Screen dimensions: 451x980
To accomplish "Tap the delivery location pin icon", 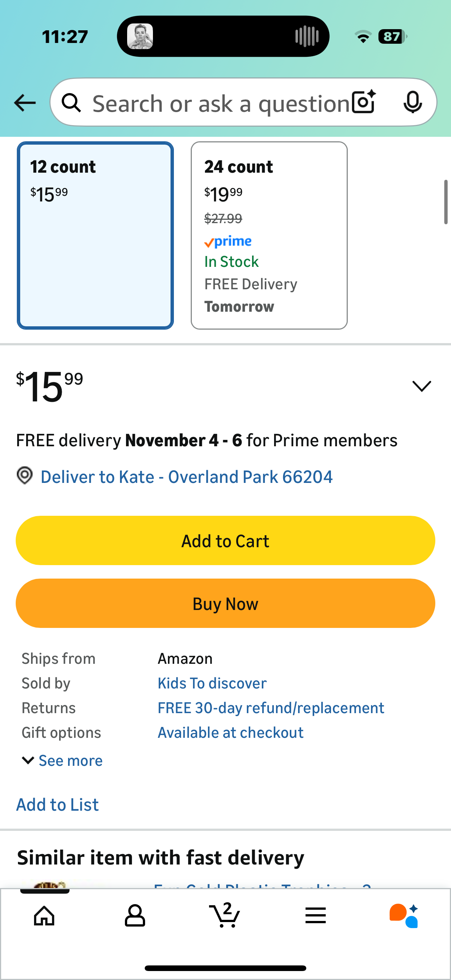I will pos(25,476).
